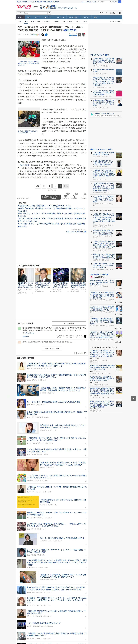The image size is (138, 644).
Task: Click the web search input field
Action: (103, 2)
